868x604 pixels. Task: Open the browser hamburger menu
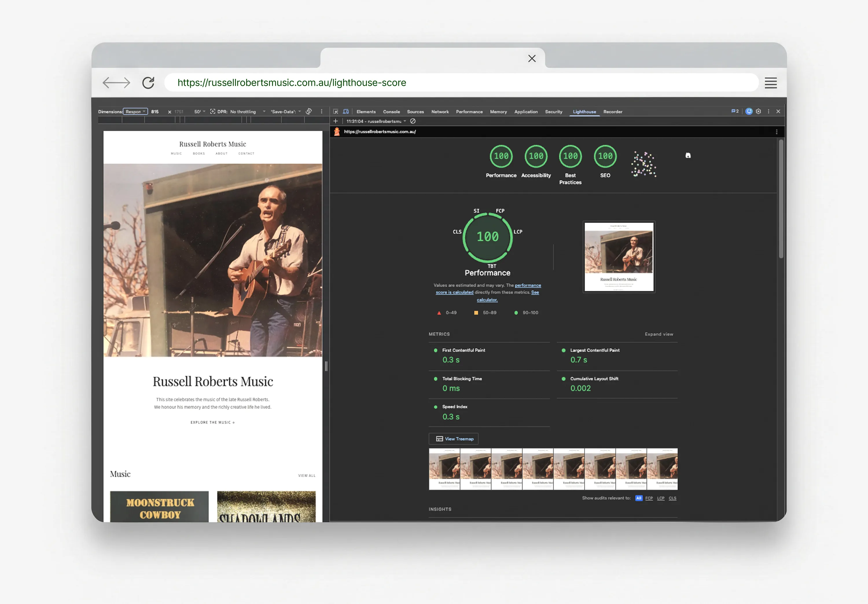[770, 83]
